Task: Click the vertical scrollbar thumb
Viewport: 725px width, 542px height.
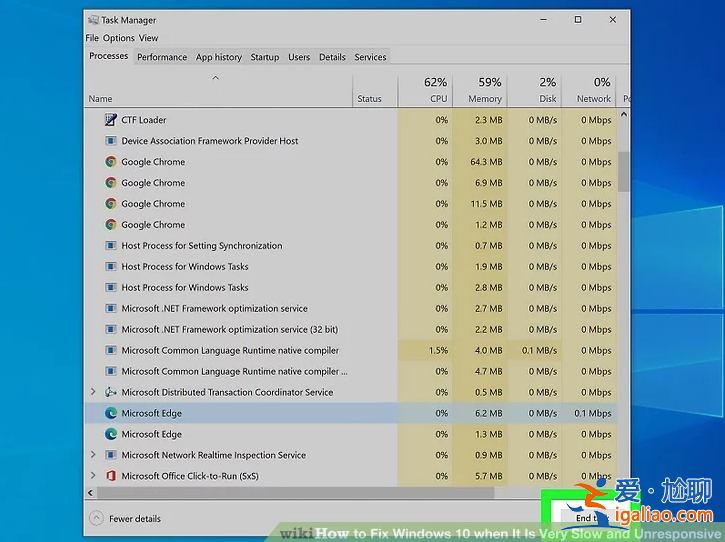Action: point(624,172)
